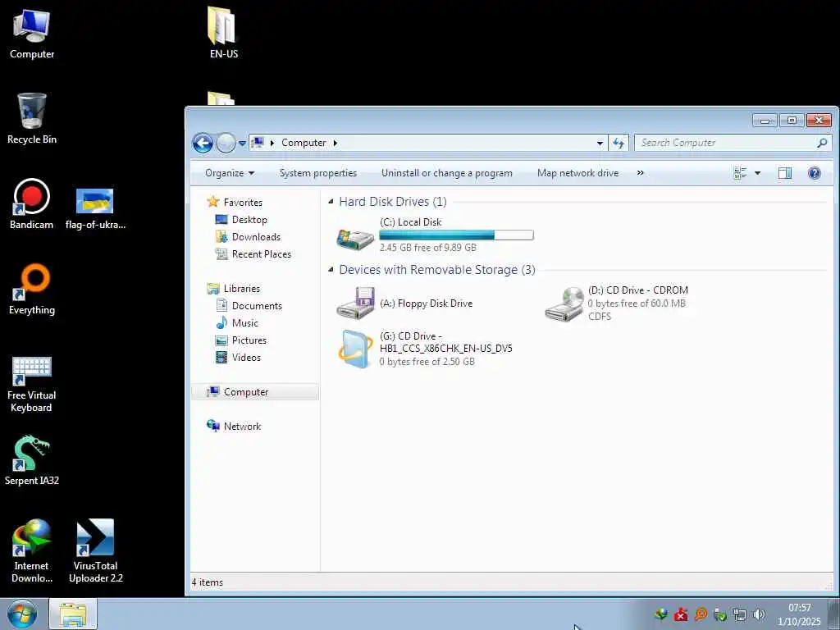The height and width of the screenshot is (630, 840).
Task: Launch Internet Download Manager shortcut
Action: pos(32,550)
